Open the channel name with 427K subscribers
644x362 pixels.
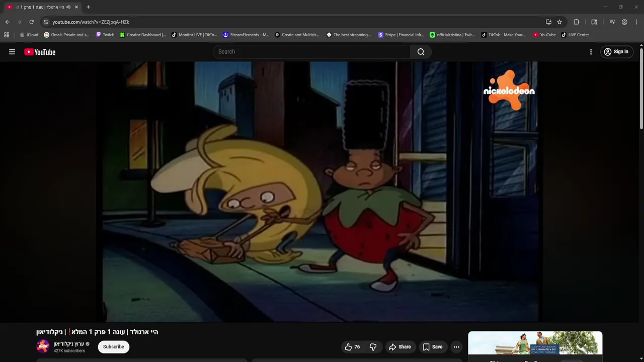pos(68,344)
